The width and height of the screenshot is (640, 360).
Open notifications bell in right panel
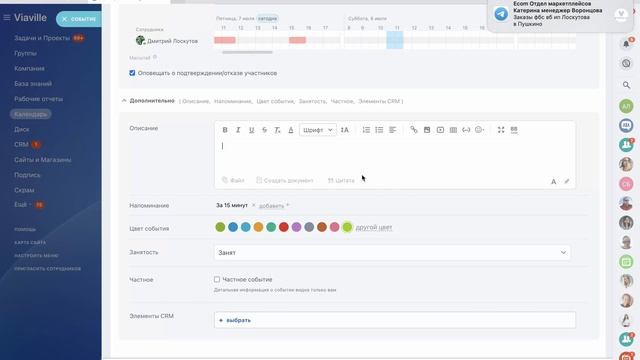pyautogui.click(x=626, y=44)
